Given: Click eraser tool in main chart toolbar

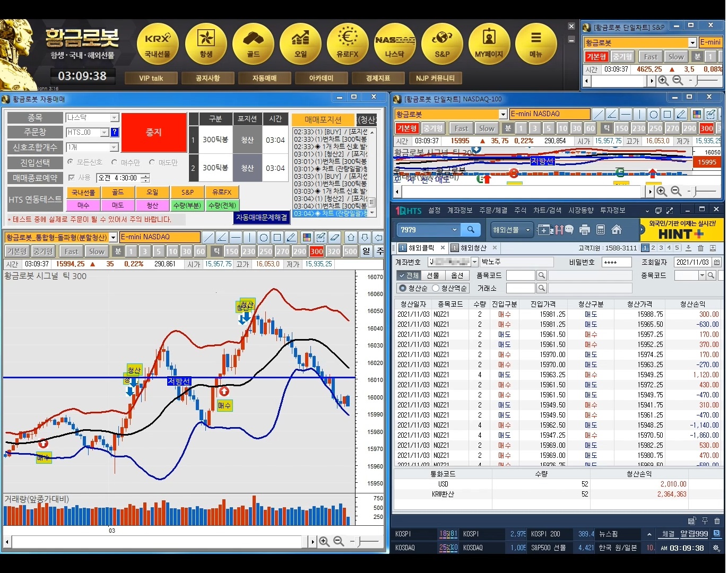Looking at the screenshot, I should point(334,237).
